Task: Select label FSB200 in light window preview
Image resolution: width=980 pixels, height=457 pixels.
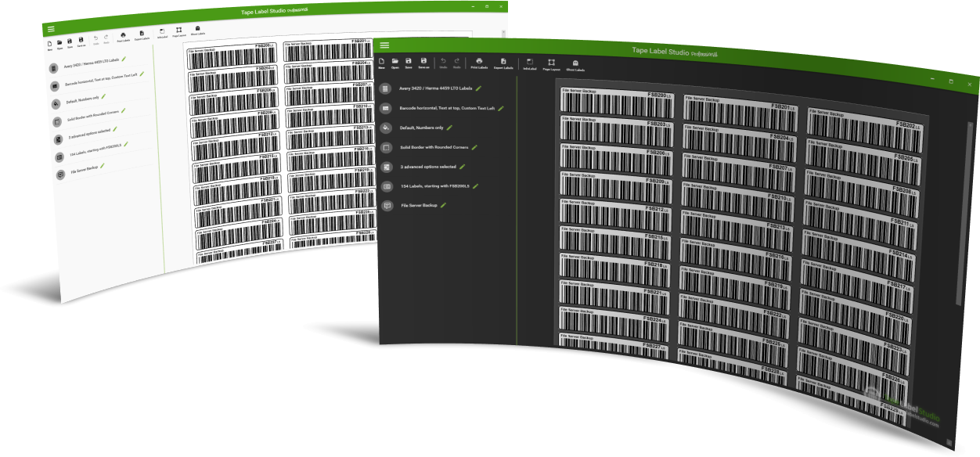Action: tap(232, 56)
